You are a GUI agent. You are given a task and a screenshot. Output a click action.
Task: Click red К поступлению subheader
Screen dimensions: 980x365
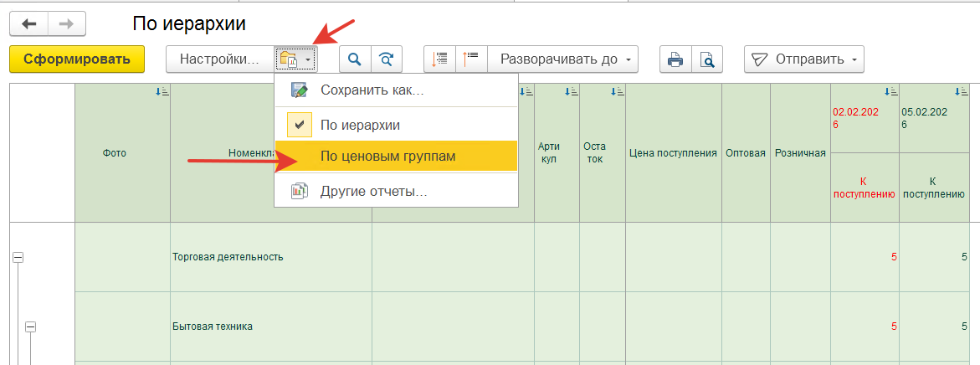(x=865, y=188)
